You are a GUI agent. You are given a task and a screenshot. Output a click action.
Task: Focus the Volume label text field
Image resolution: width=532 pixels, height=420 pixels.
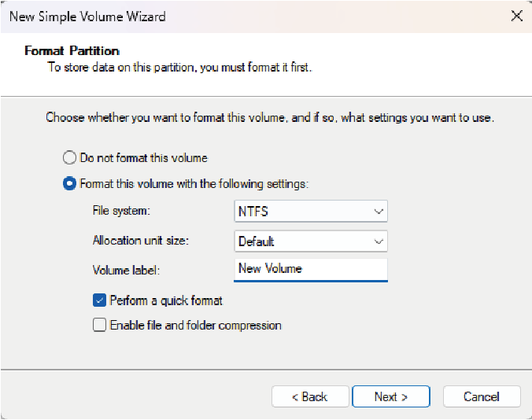coord(311,269)
